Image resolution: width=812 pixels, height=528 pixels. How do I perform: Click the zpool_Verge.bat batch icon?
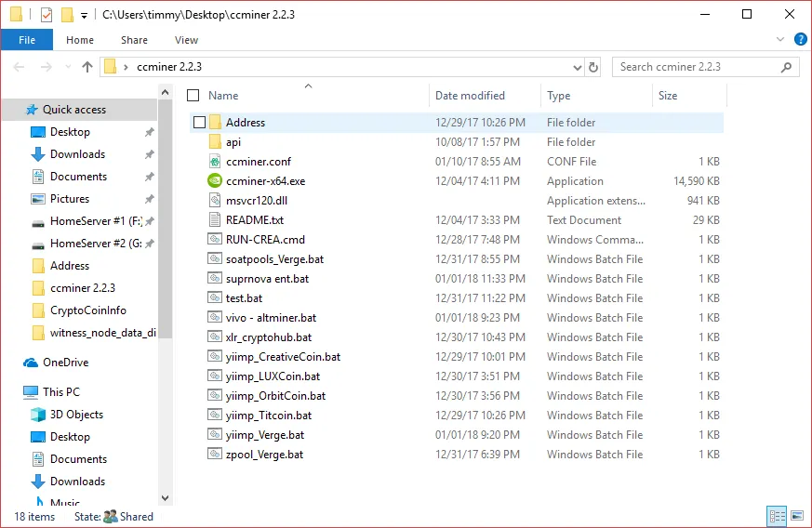coord(214,454)
